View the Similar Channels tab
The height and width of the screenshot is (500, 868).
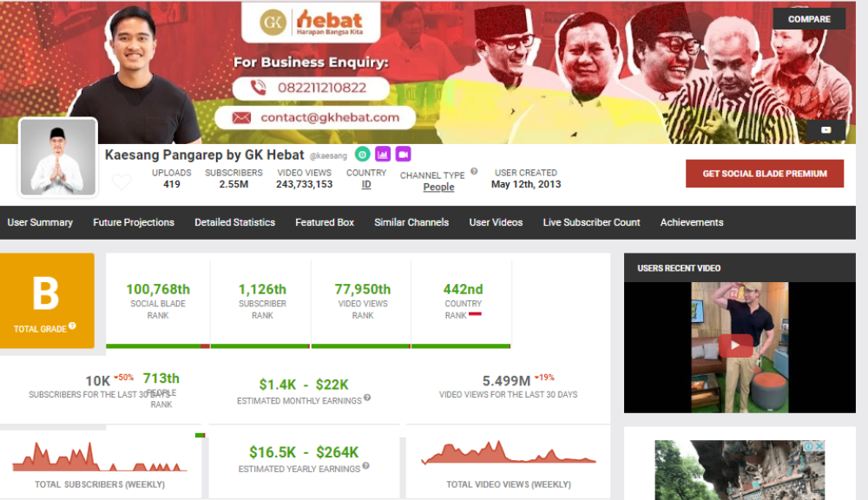(411, 222)
